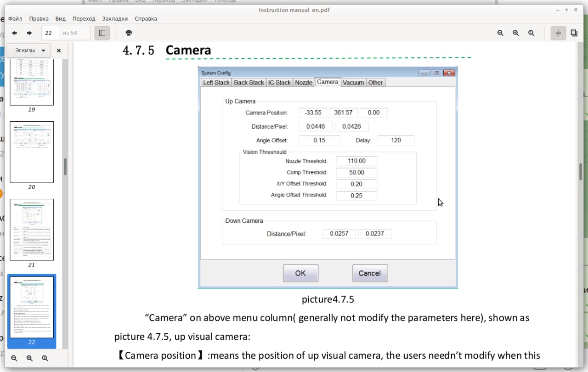Click the "120" delay value

pos(396,141)
